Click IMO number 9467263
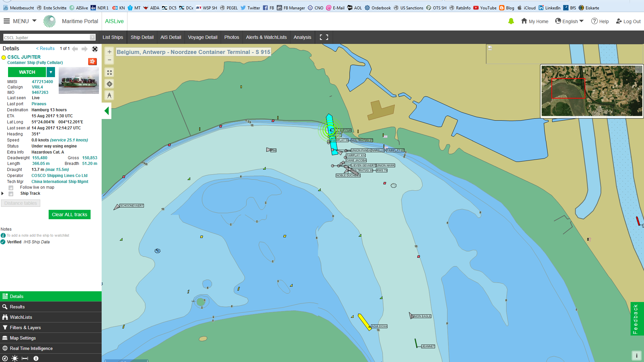The image size is (644, 362). click(40, 93)
